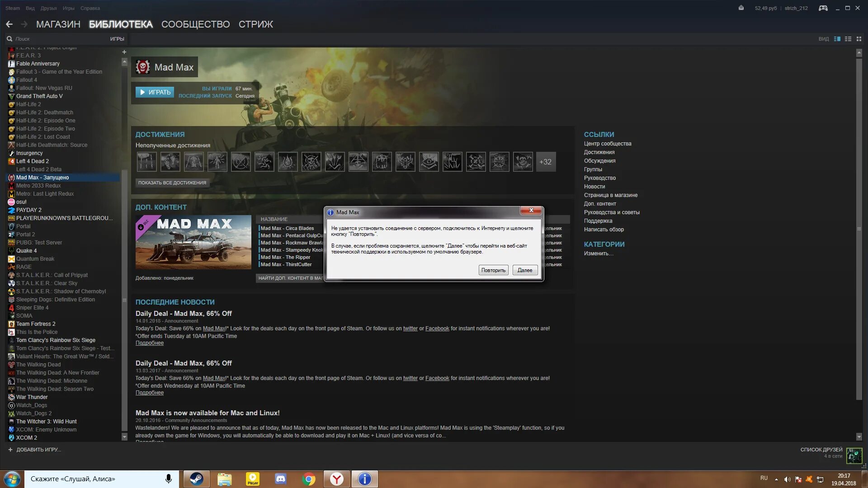Viewport: 868px width, 488px height.
Task: Open Big Picture mode controller icon
Action: [823, 8]
